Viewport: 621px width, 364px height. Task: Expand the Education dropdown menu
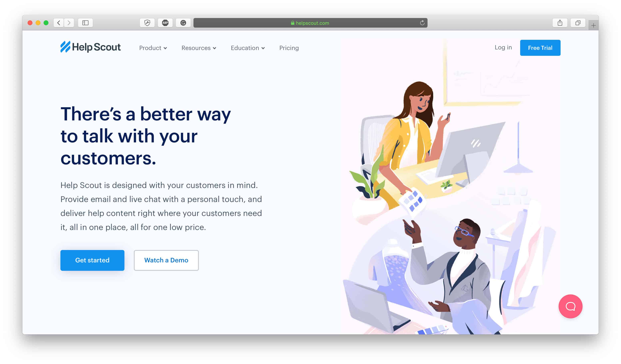pos(247,48)
